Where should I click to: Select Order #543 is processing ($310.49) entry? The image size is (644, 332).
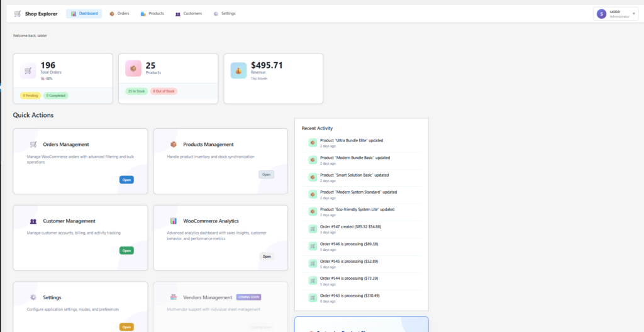click(x=362, y=298)
